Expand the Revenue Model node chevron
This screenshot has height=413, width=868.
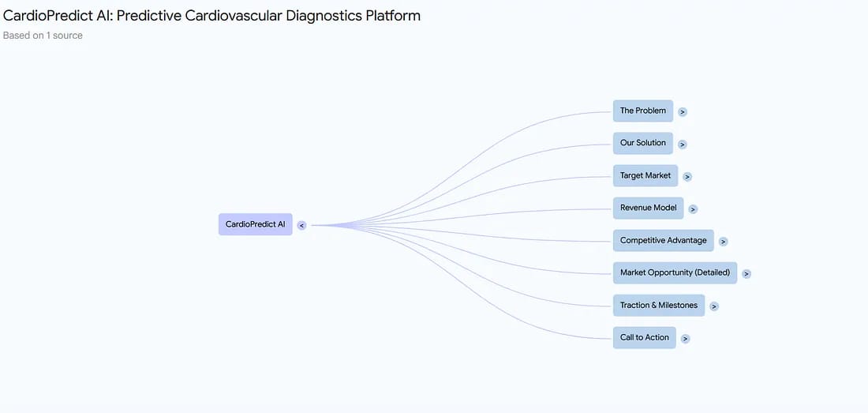pos(693,209)
